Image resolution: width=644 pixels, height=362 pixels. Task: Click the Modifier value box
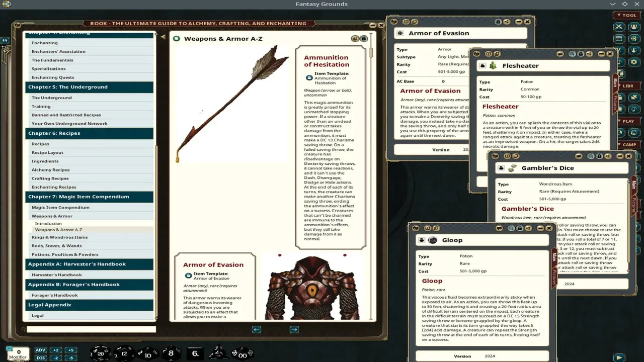point(18,353)
